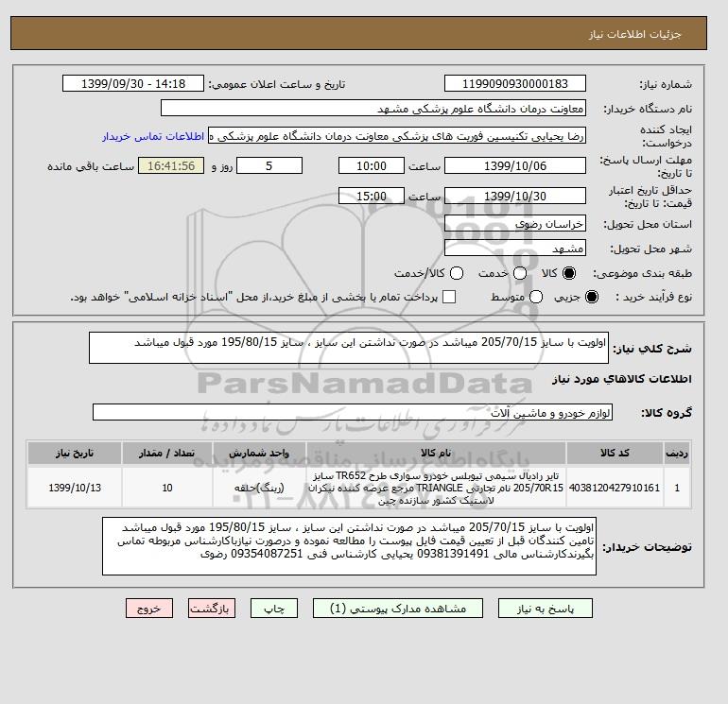Click the need date cell 1399/10/13
Image resolution: width=728 pixels, height=704 pixels.
[x=75, y=488]
